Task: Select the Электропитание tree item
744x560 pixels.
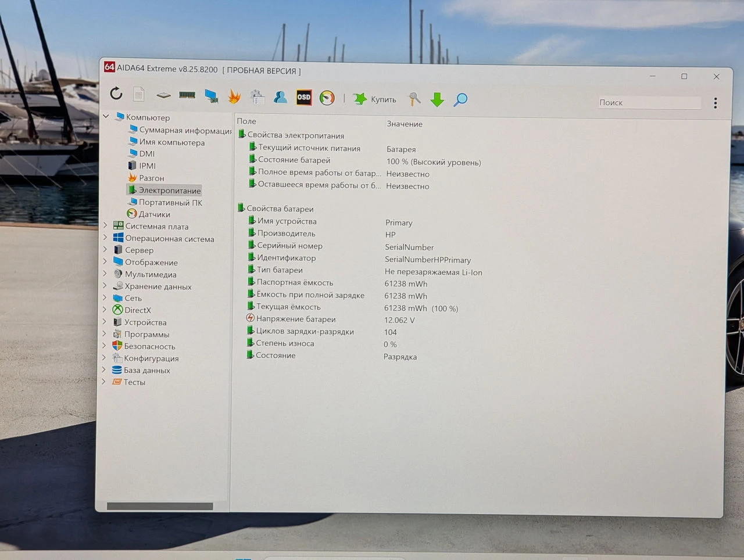Action: point(164,190)
